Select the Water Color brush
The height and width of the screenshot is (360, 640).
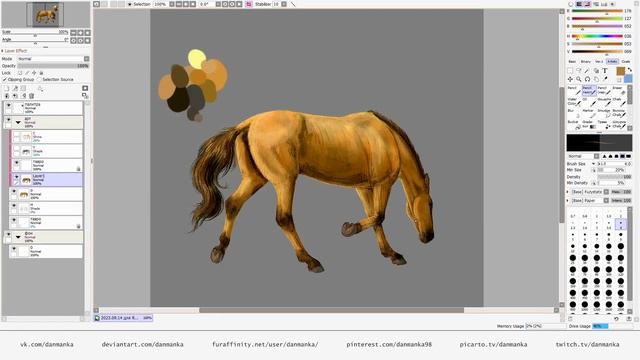pos(573,102)
